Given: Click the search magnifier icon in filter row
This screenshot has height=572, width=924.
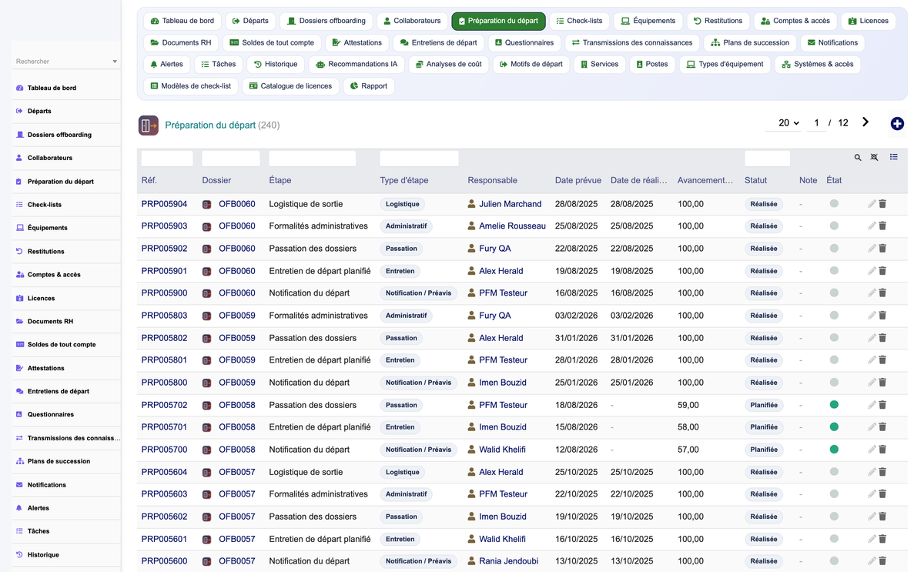Looking at the screenshot, I should point(858,157).
